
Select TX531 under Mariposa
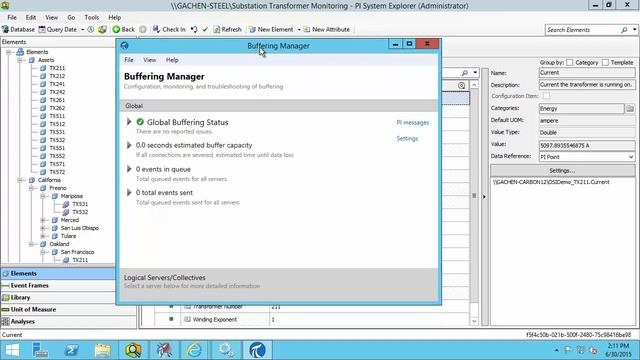pos(80,204)
